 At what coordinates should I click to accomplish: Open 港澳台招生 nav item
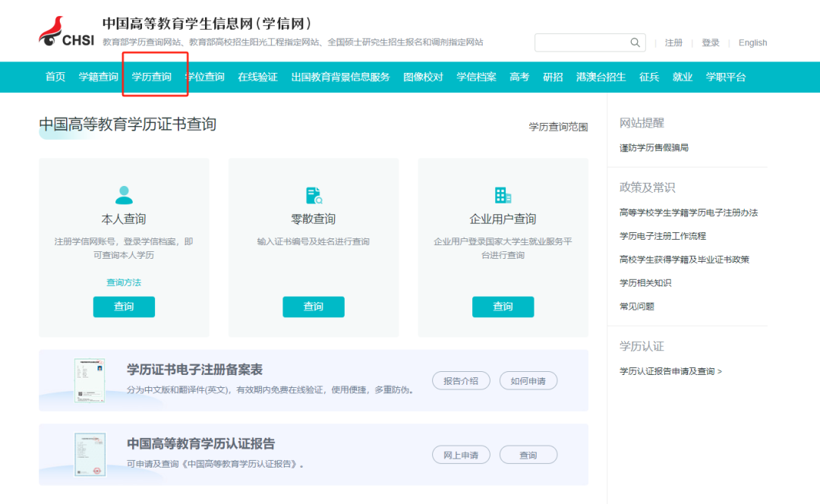coord(601,77)
